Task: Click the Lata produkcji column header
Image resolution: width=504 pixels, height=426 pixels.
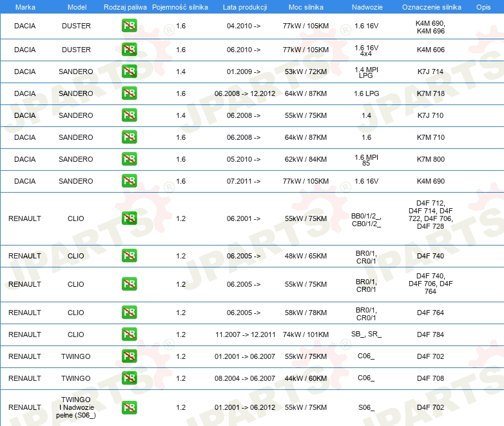Action: [244, 7]
